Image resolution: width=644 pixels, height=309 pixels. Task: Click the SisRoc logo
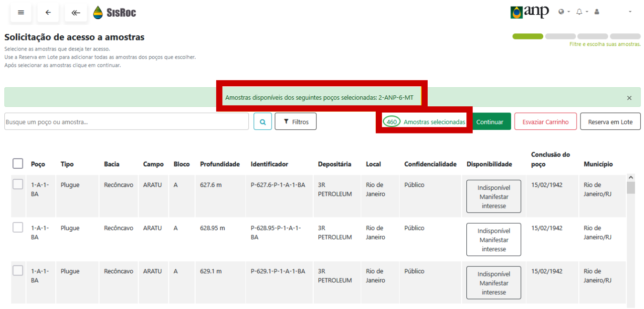click(x=115, y=12)
